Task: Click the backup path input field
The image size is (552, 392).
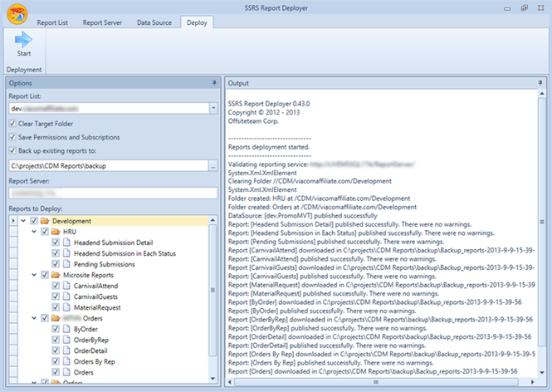Action: coord(109,166)
